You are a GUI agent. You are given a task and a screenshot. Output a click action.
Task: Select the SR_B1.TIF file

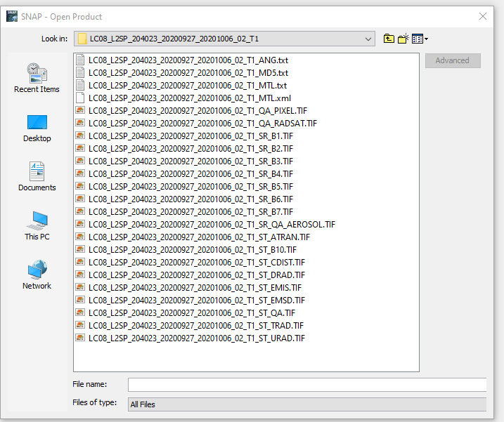coord(191,136)
